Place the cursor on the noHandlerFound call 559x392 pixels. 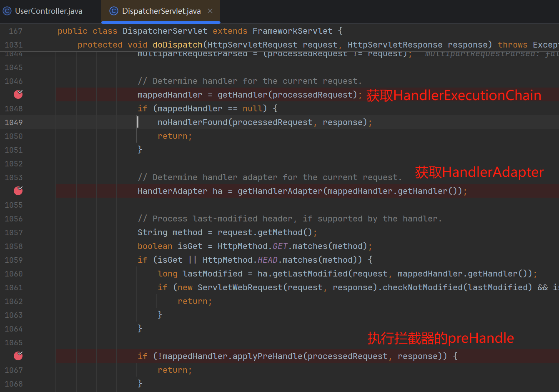(x=192, y=123)
